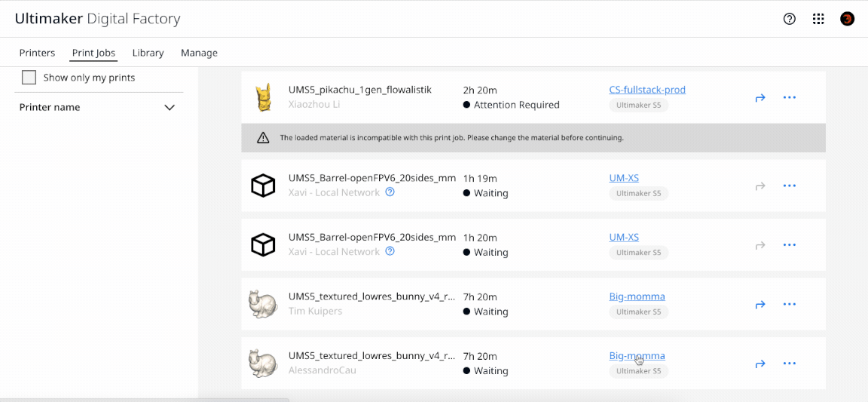Open more options for AlessandroCau bunny job

[789, 364]
